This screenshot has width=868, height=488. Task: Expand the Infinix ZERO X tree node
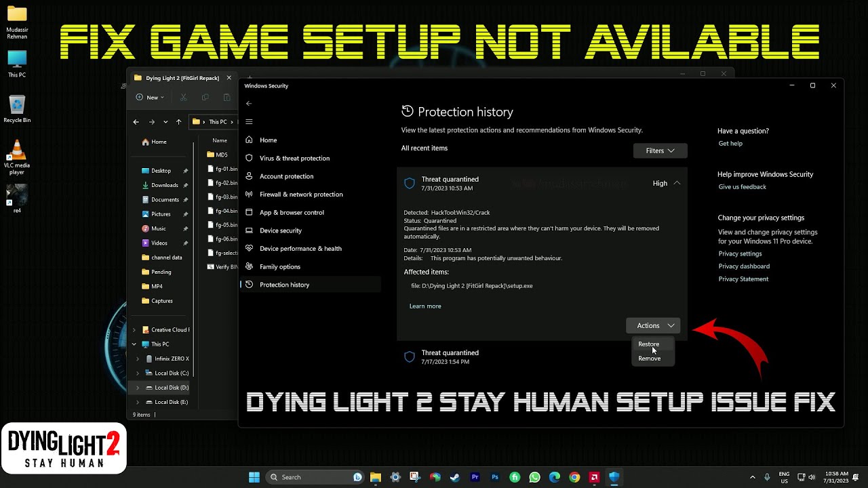coord(138,359)
